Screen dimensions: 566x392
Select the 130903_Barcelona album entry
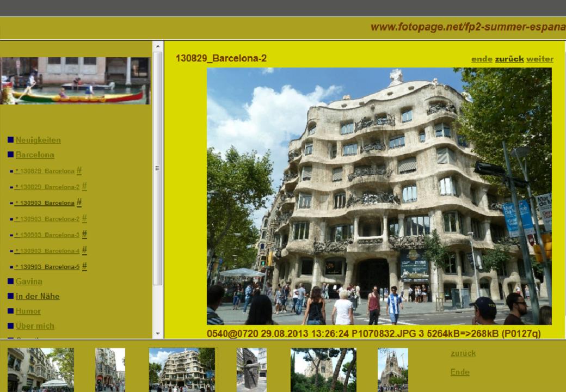coord(44,203)
